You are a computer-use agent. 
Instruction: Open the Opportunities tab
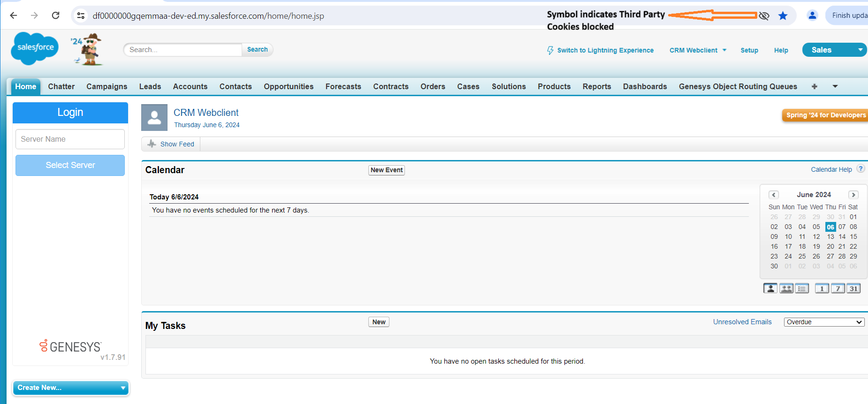pos(289,86)
